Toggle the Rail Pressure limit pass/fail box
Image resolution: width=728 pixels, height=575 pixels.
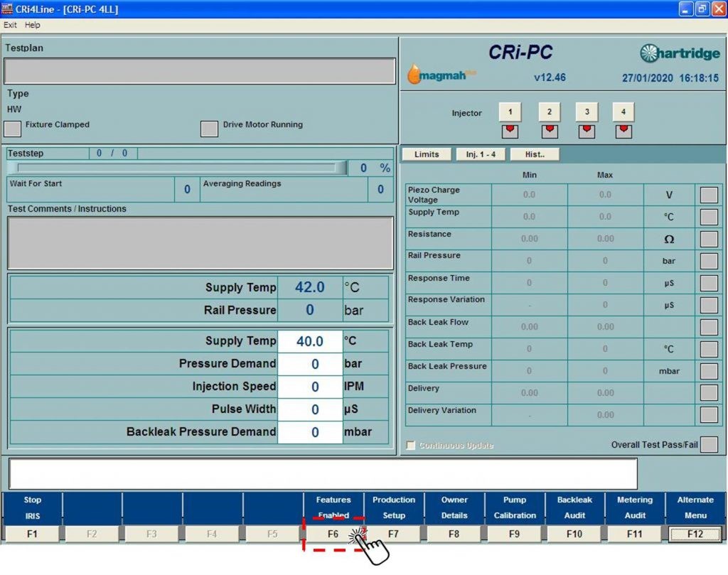[x=709, y=261]
